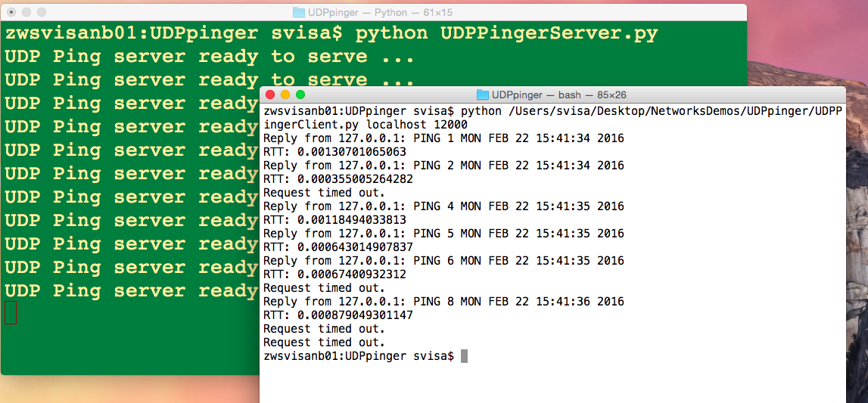Screen dimensions: 868x403
Task: Click the "UDPpinger — Python — 61×15" title
Action: click(376, 12)
